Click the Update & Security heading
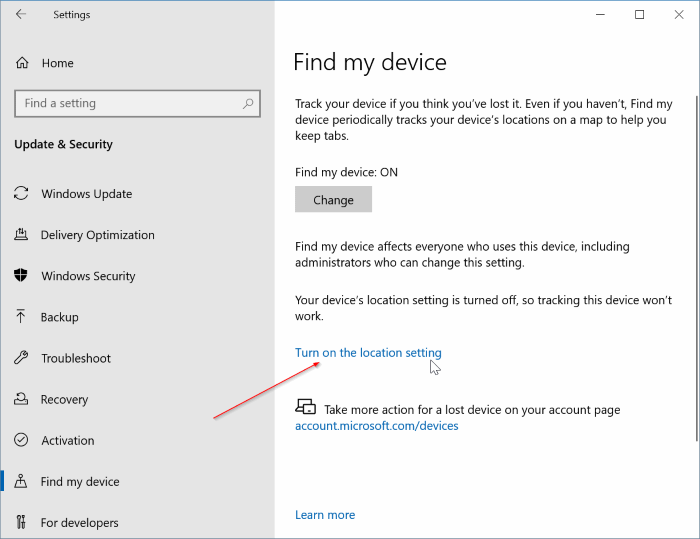This screenshot has width=700, height=539. (63, 144)
